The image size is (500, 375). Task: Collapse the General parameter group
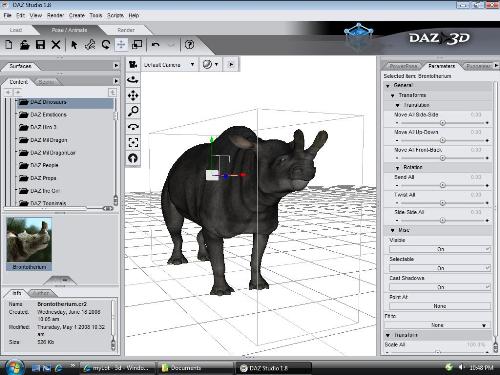[x=388, y=86]
